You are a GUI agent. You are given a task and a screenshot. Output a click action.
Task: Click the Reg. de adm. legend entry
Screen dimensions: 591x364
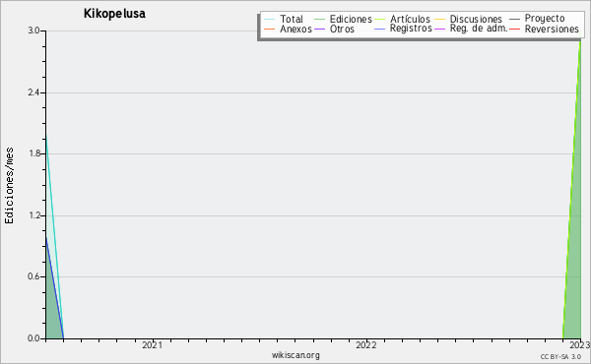coord(471,29)
